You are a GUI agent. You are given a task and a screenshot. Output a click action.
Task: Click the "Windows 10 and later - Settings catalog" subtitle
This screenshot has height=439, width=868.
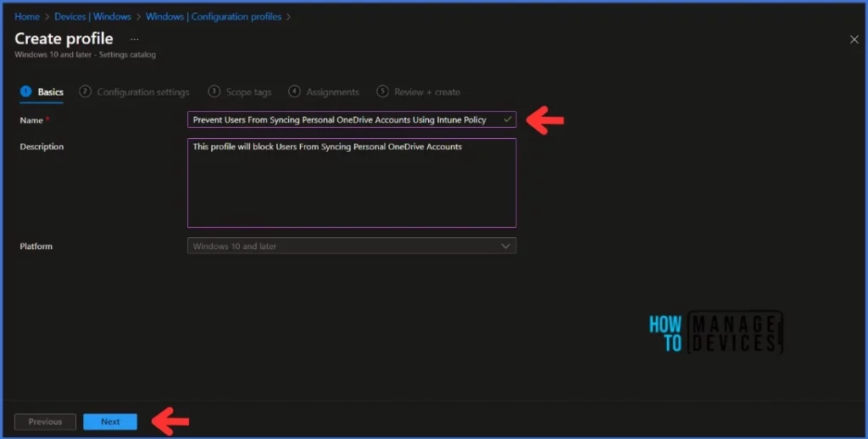click(86, 55)
